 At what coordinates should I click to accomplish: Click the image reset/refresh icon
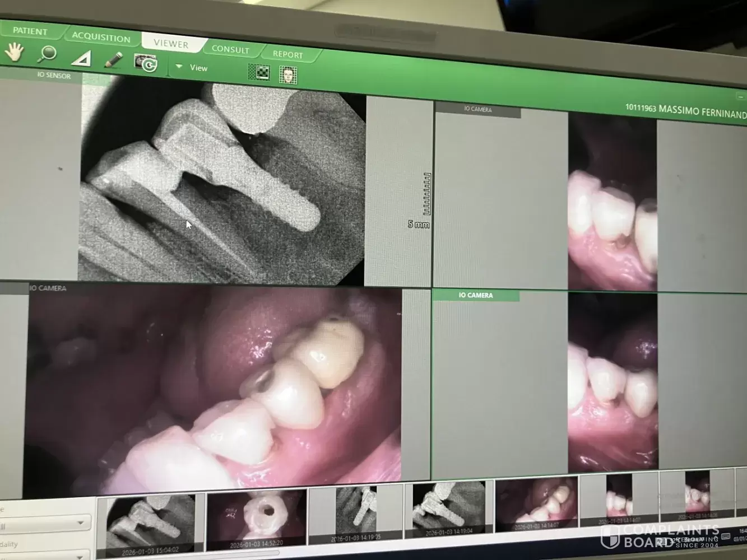tap(146, 63)
